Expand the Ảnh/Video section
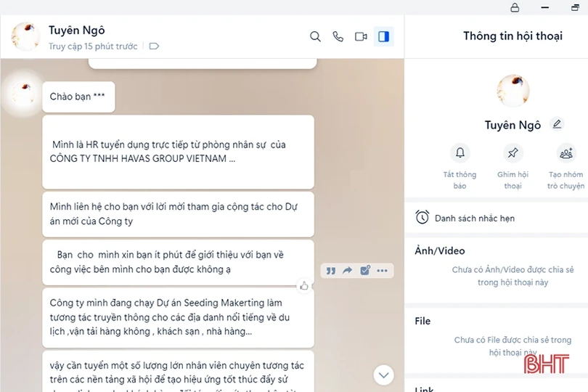The width and height of the screenshot is (588, 392). [x=439, y=250]
